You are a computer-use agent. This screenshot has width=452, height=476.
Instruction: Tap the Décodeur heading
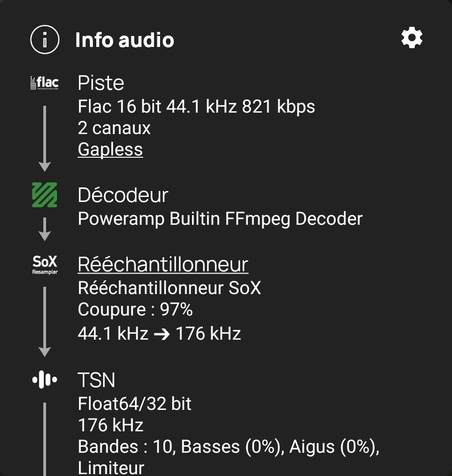pos(123,195)
